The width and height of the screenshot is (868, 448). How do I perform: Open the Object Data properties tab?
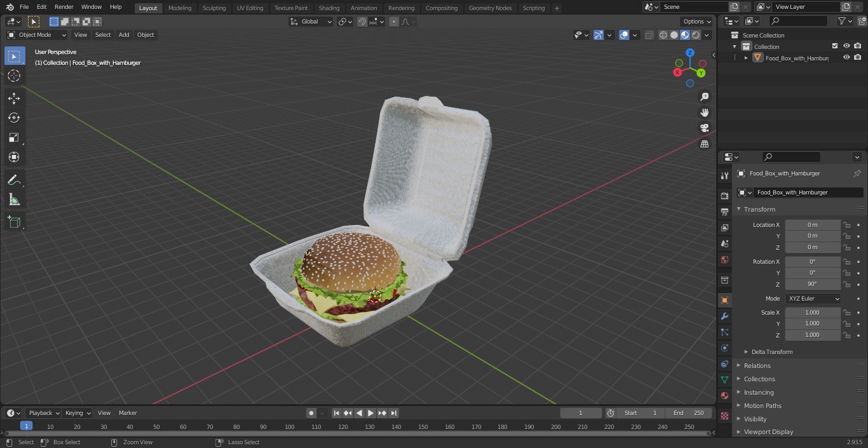(x=724, y=379)
